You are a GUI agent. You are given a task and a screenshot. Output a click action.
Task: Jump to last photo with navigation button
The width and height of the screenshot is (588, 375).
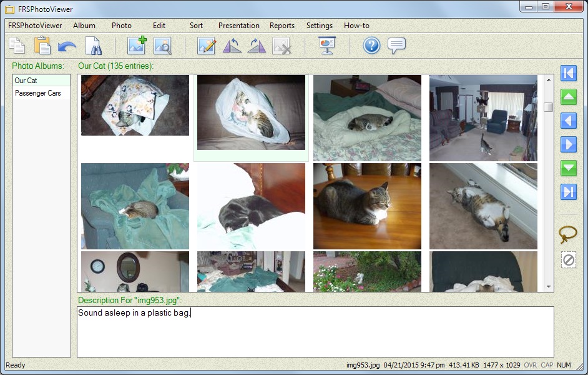pos(569,192)
